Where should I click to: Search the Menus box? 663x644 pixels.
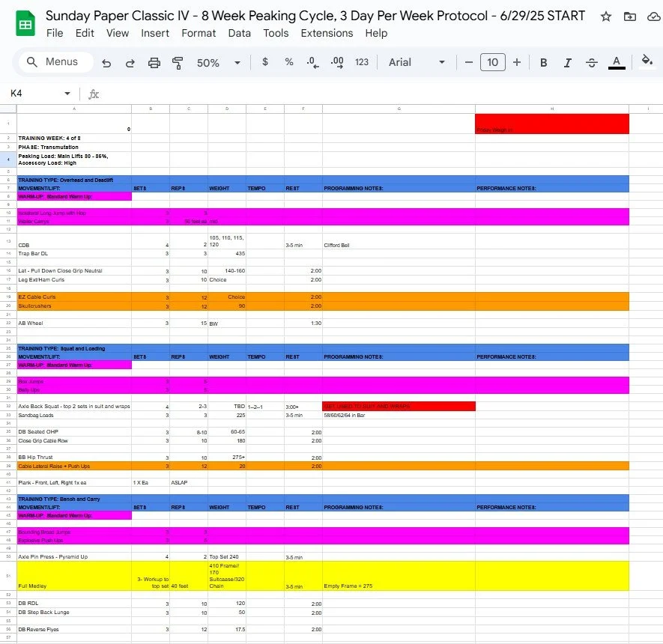click(55, 62)
